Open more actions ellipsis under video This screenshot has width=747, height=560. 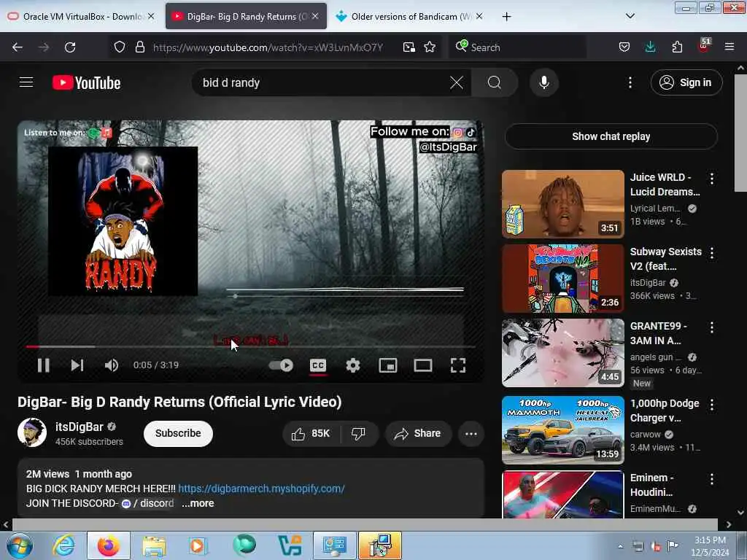click(471, 434)
